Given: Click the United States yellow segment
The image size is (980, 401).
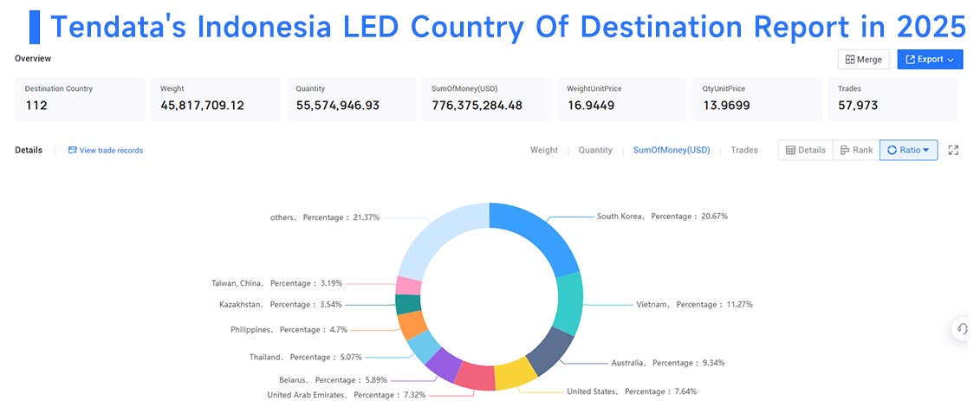Looking at the screenshot, I should [x=515, y=374].
